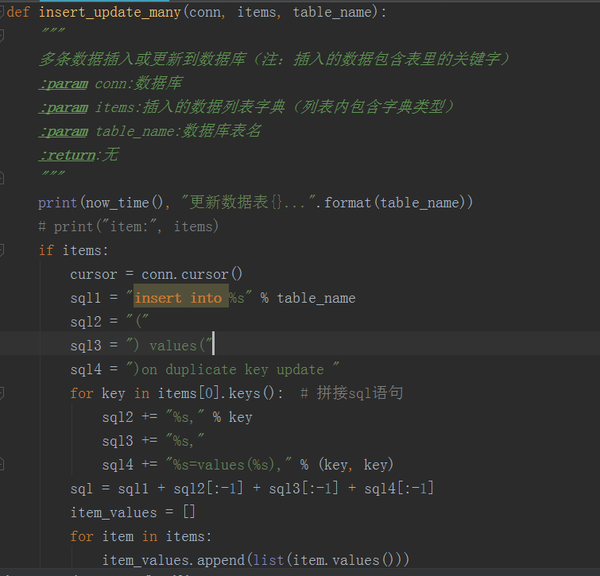Click the commented line '# print("item:", items)'
Viewport: 600px width, 576px height.
pos(129,226)
